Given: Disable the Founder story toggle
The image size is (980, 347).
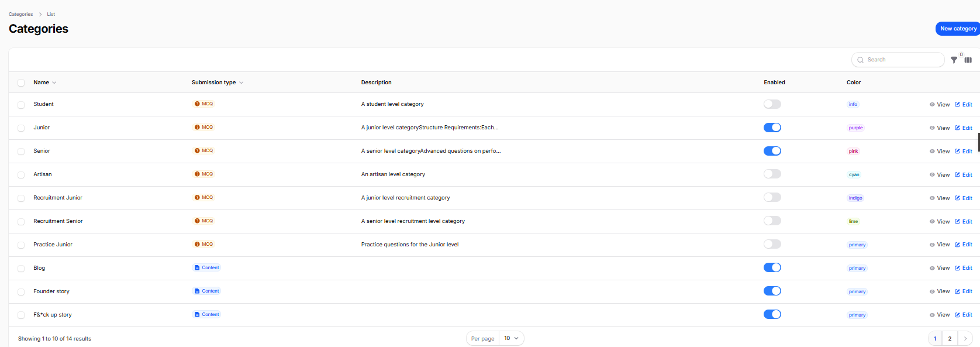Looking at the screenshot, I should 772,291.
